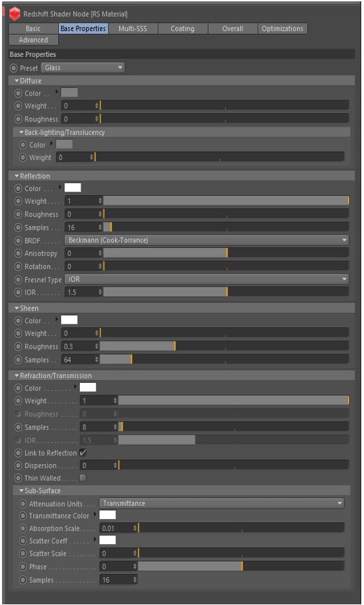The height and width of the screenshot is (605, 364).
Task: Open the Preset Glass dropdown
Action: click(x=83, y=68)
